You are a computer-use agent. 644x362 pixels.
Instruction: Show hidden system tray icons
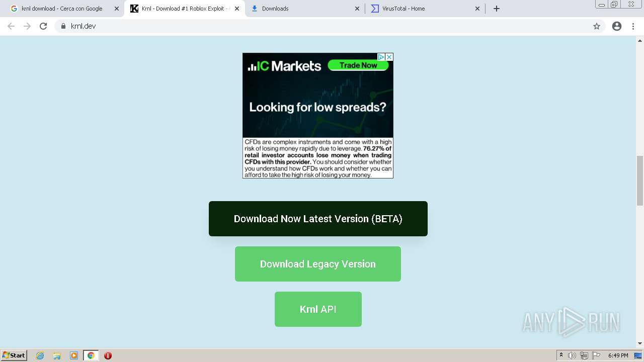point(561,355)
